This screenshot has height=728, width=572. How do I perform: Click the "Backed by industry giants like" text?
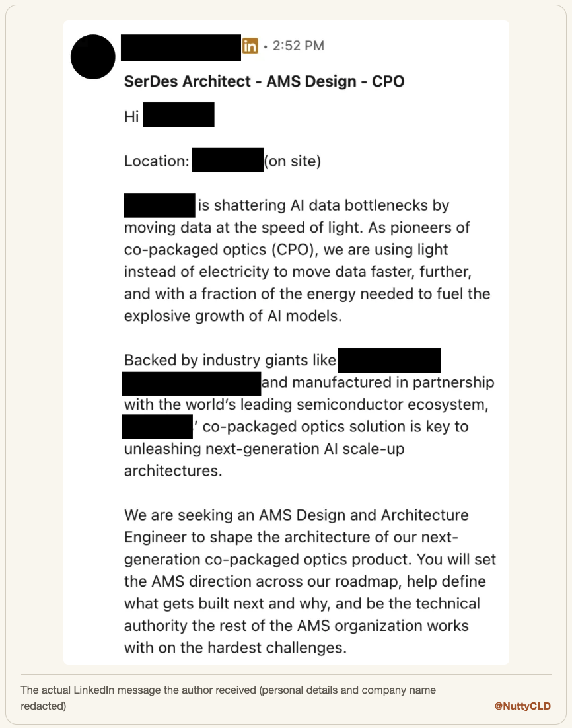point(230,360)
